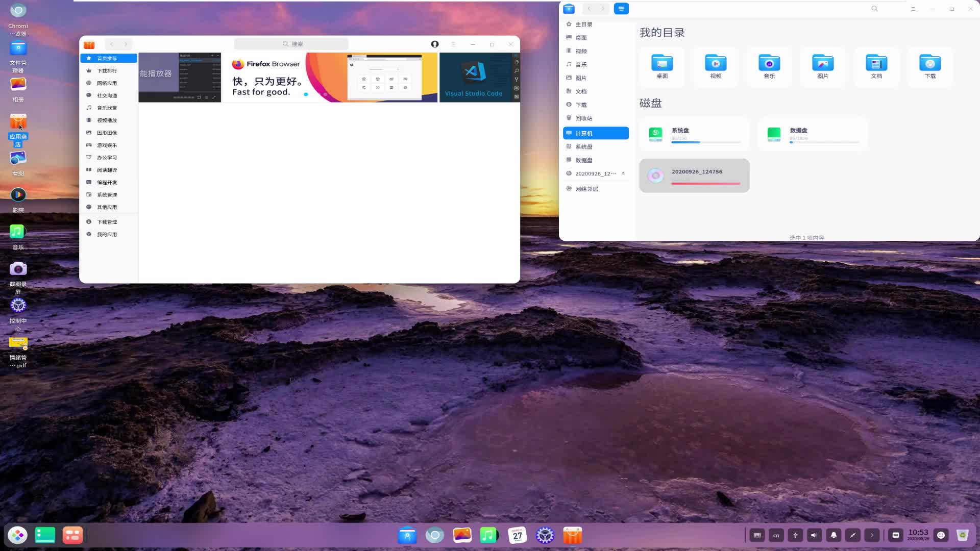Go back using the App Store back arrow
The image size is (980, 551).
[x=111, y=44]
